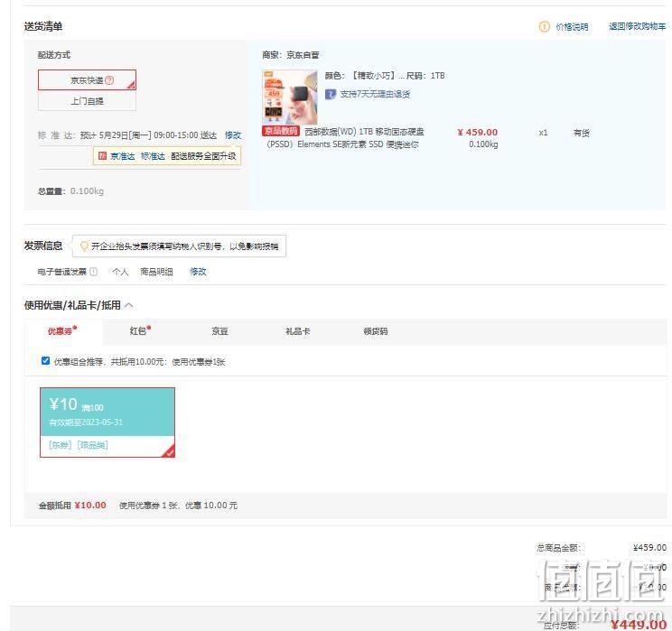The image size is (672, 631).
Task: Click the lightbulb tip icon in invoice section
Action: click(84, 246)
